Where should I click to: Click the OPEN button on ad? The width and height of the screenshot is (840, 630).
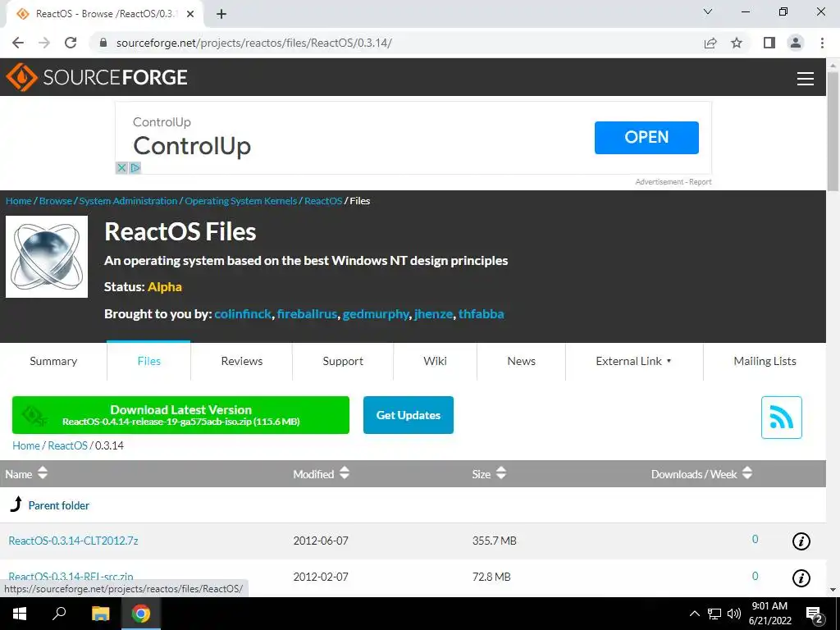click(x=646, y=138)
